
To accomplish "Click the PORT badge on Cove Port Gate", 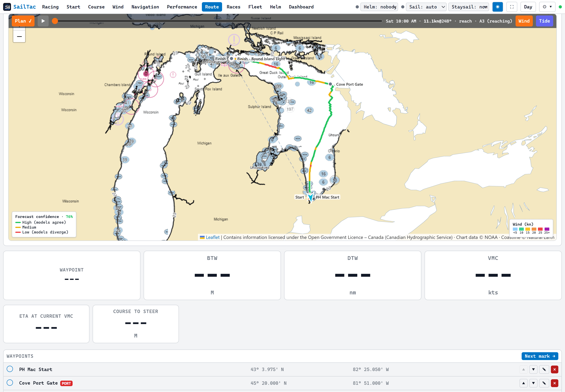I will (66, 383).
